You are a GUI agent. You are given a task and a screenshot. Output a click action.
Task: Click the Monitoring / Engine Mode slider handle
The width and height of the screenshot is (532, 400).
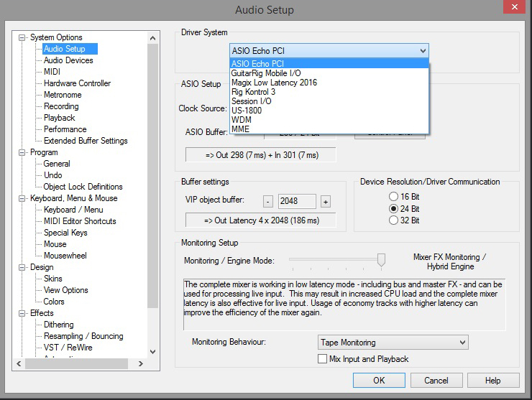(x=381, y=261)
